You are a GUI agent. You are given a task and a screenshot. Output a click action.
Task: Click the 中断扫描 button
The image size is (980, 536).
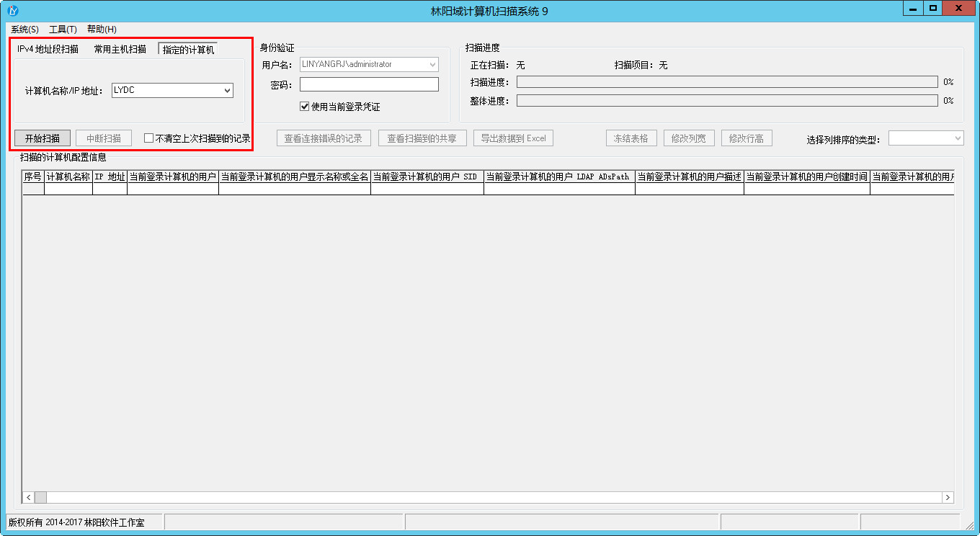(x=104, y=138)
